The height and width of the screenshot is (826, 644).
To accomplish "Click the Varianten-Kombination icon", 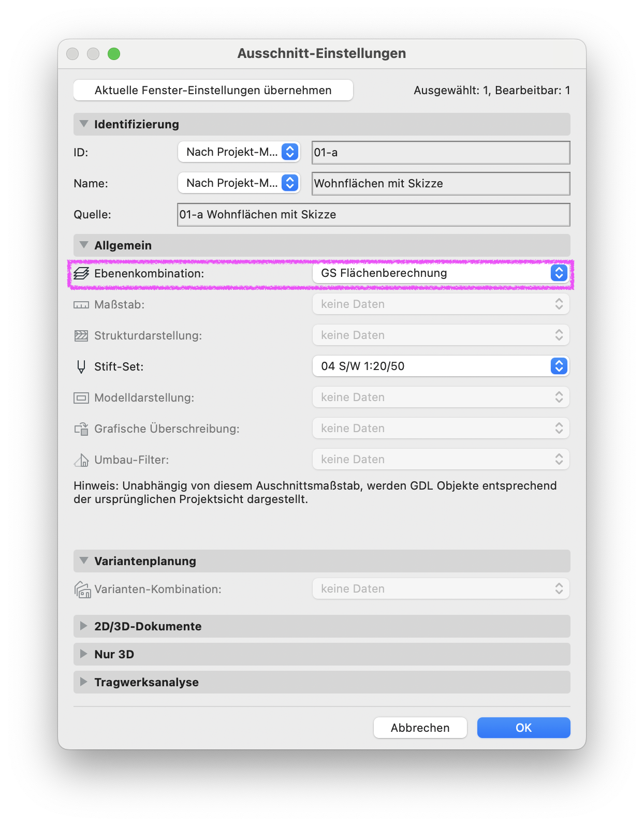I will [x=83, y=589].
